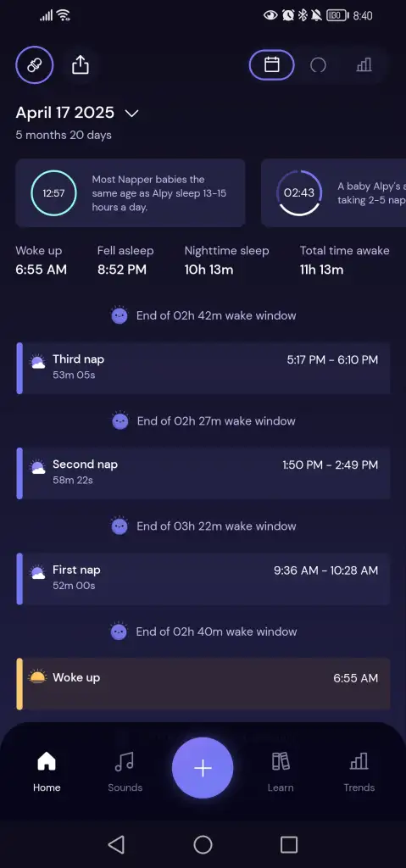This screenshot has height=868, width=406.
Task: Open the Second nap entry
Action: 203,473
